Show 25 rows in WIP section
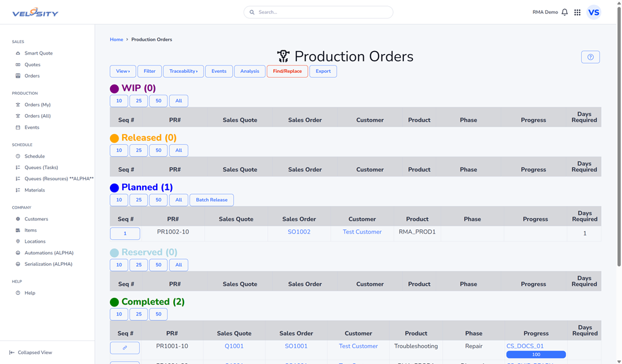This screenshot has height=364, width=622. pyautogui.click(x=138, y=101)
